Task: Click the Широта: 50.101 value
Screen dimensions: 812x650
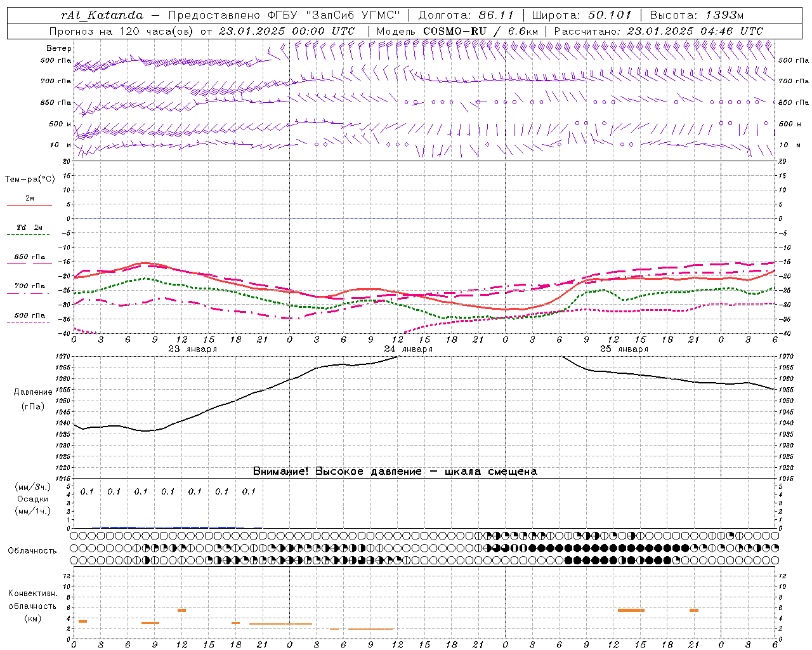Action: (x=582, y=15)
